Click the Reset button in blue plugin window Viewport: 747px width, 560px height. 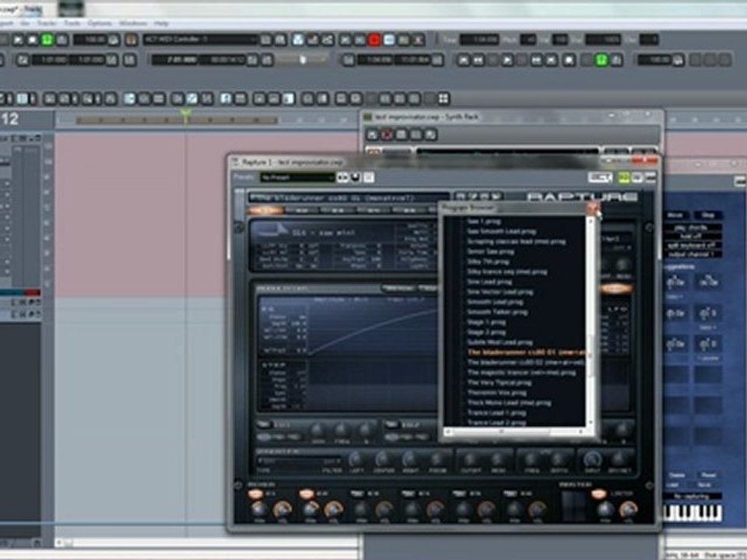point(708,475)
